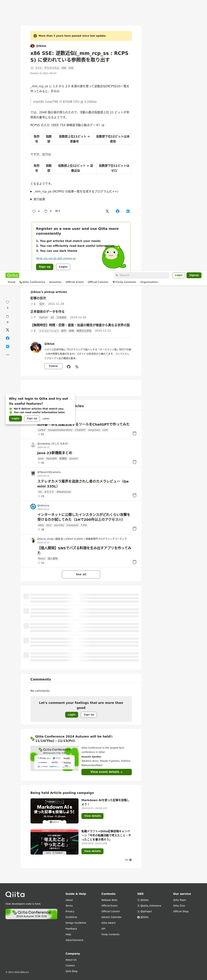The width and height of the screenshot is (207, 980).
Task: Open pickup article 記事の目次
Action: point(38,298)
